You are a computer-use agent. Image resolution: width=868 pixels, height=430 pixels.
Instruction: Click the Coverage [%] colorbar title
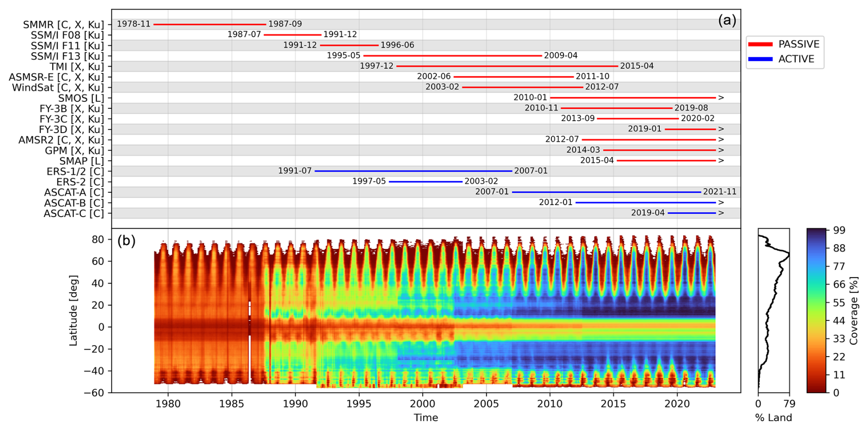pos(853,311)
